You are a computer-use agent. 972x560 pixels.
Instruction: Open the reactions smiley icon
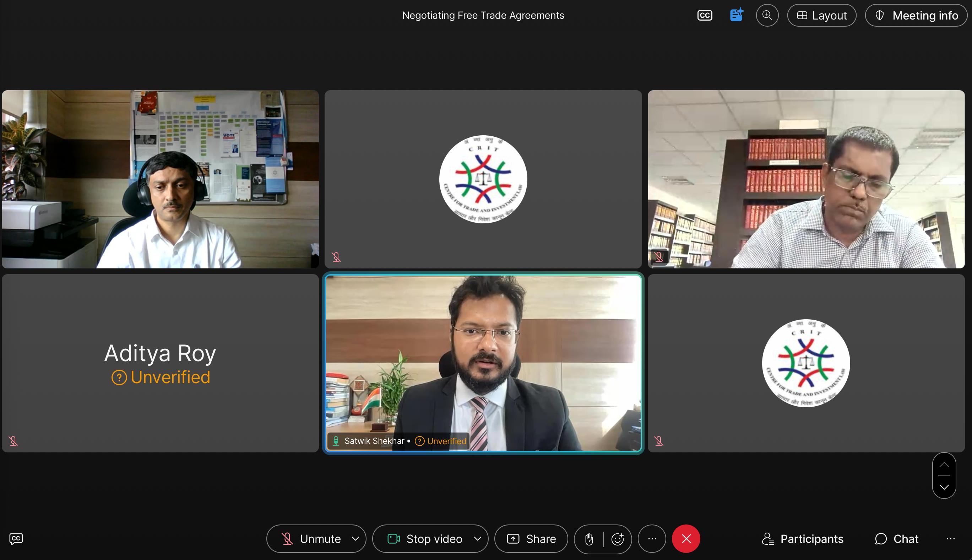tap(617, 539)
